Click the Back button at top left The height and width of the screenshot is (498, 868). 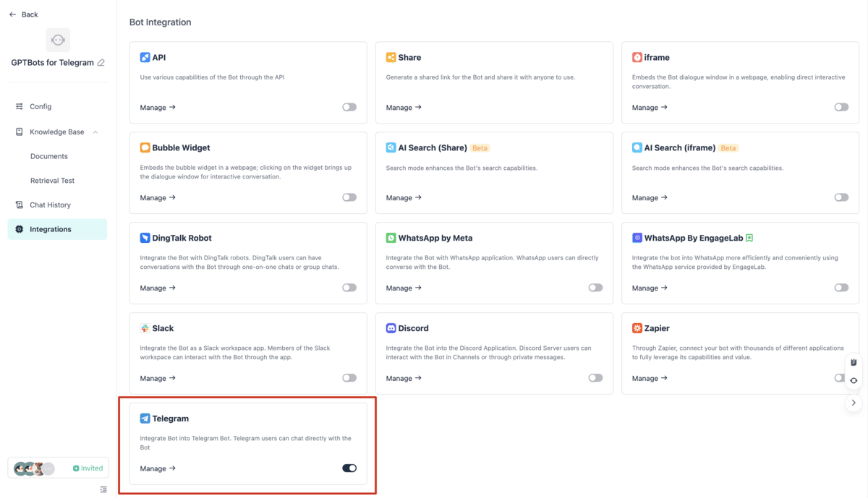22,14
